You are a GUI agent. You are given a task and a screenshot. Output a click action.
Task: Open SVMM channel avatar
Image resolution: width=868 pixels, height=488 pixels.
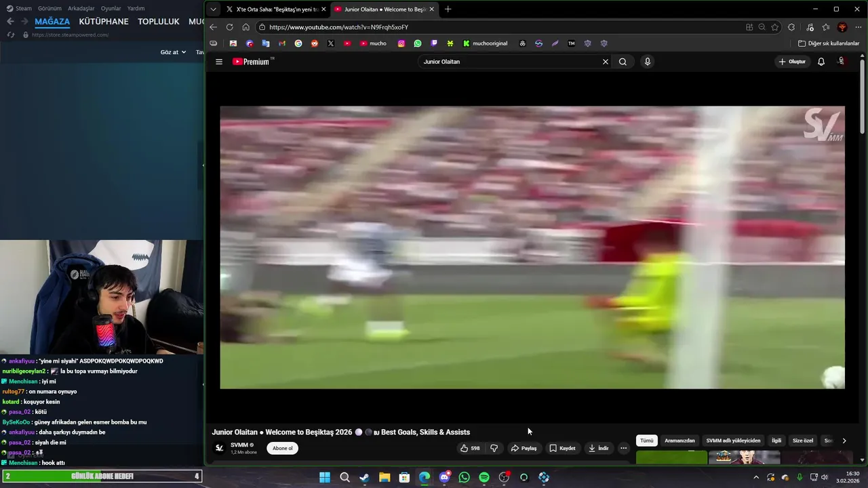[219, 448]
